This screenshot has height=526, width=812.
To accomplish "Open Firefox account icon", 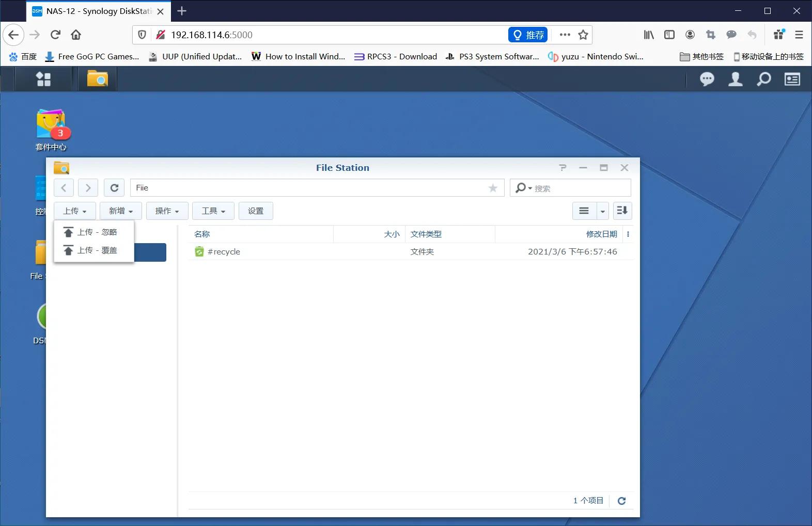I will pyautogui.click(x=690, y=35).
